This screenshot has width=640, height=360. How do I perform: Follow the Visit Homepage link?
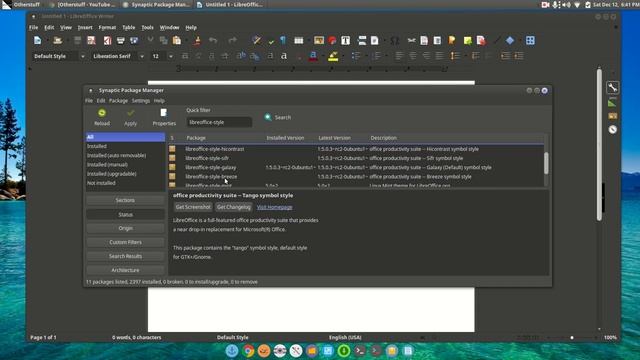(x=274, y=207)
